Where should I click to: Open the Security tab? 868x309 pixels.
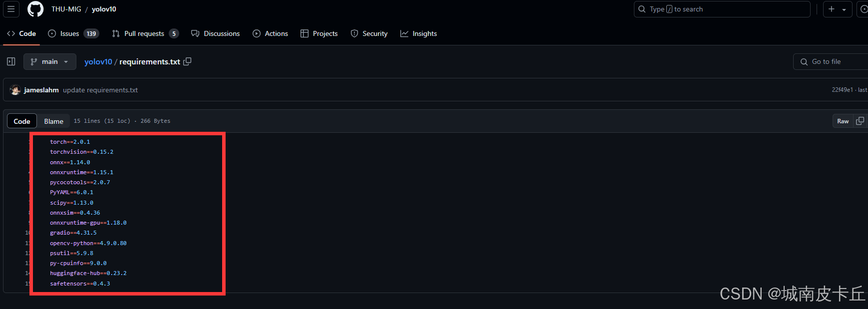click(369, 33)
